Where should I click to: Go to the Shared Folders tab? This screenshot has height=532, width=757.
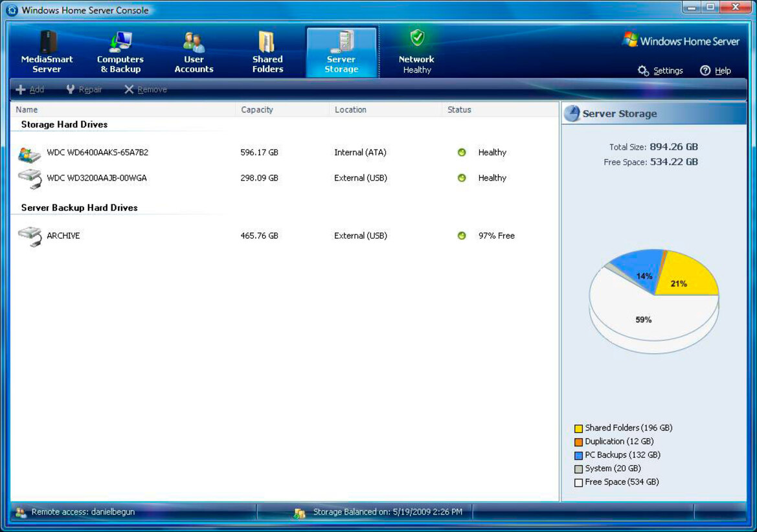tap(267, 52)
